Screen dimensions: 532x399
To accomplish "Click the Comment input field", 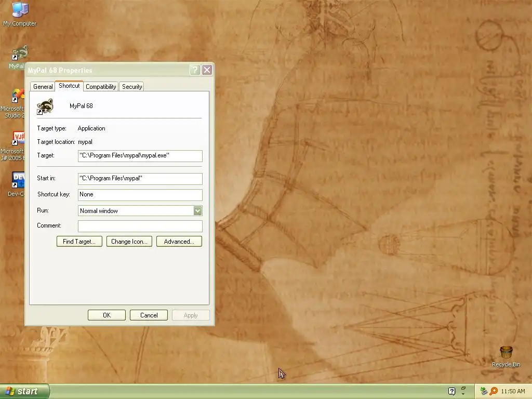I will pos(140,226).
